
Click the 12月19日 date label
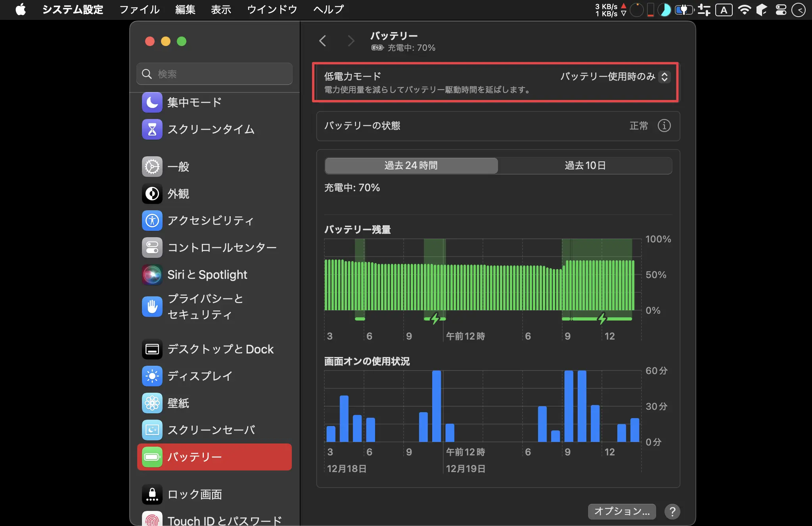pos(466,468)
